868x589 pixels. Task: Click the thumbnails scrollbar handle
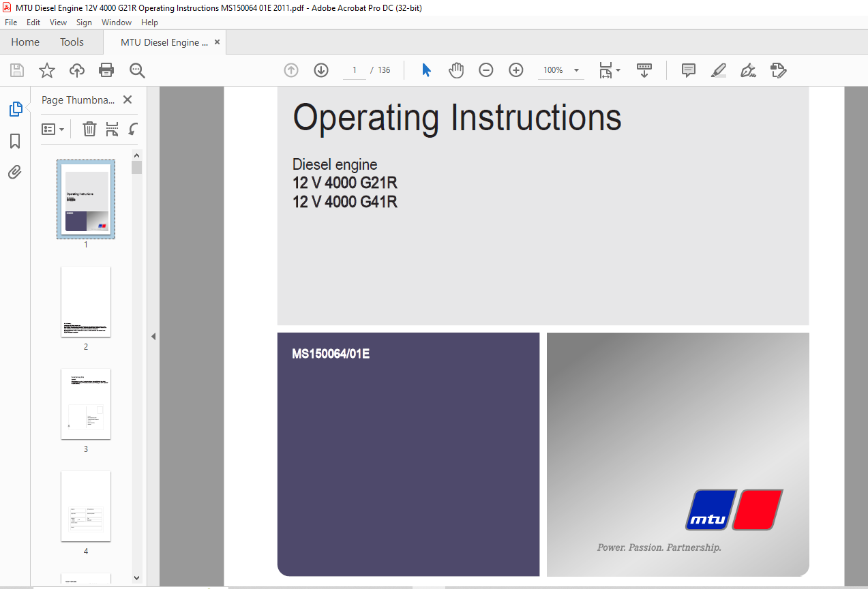[137, 168]
